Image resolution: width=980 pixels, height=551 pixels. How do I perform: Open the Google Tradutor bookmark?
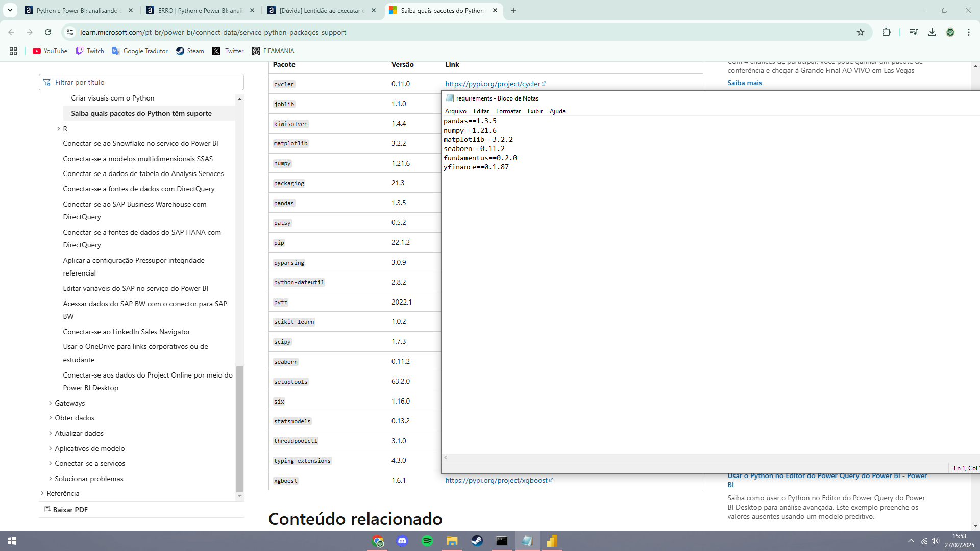click(140, 51)
